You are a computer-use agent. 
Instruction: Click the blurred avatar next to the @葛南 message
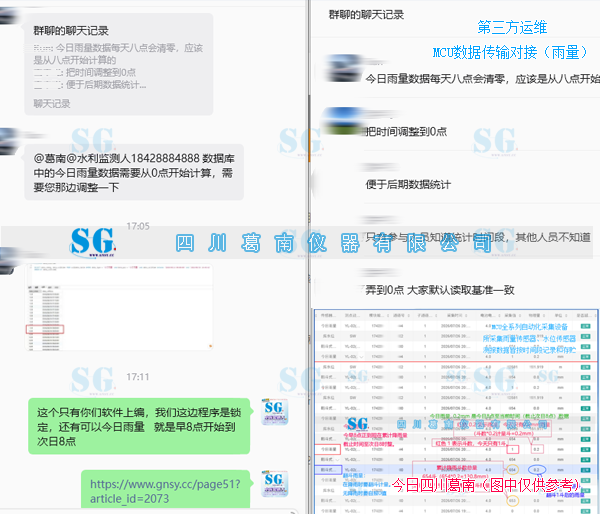[9, 142]
